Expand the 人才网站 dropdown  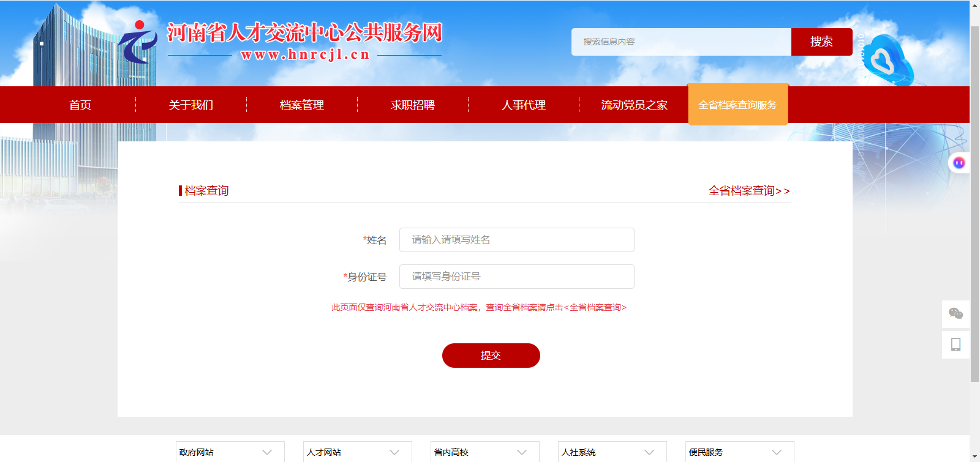click(358, 452)
